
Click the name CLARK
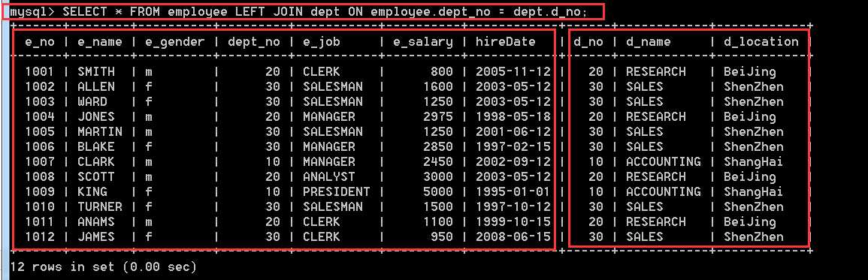tap(96, 161)
